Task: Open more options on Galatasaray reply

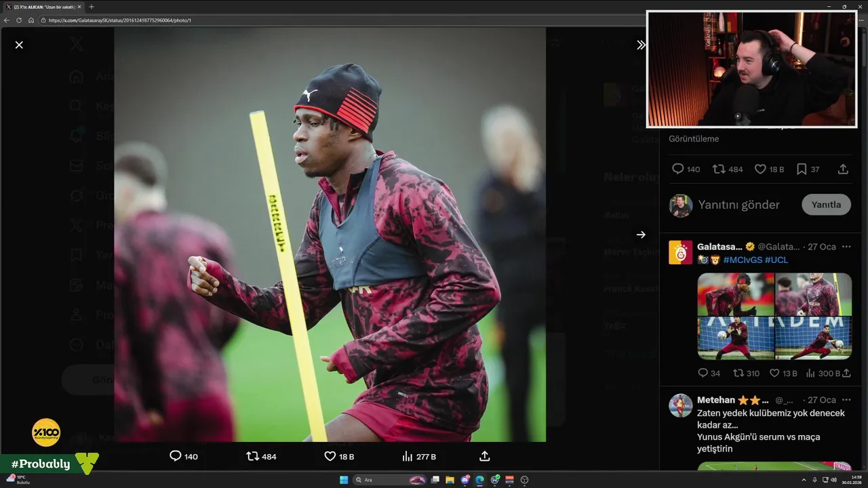Action: coord(846,247)
